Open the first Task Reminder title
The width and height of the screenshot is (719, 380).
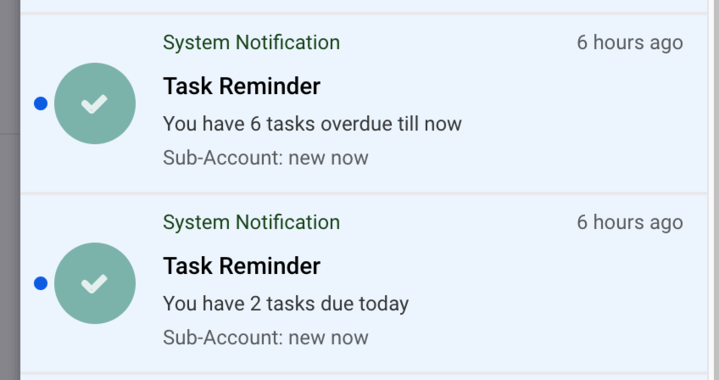click(x=242, y=86)
